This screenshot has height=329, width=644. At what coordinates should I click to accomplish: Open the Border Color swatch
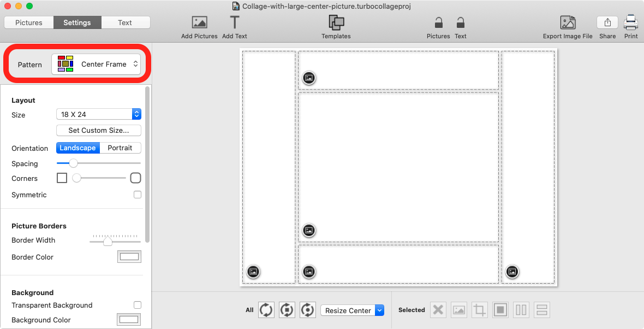point(129,257)
